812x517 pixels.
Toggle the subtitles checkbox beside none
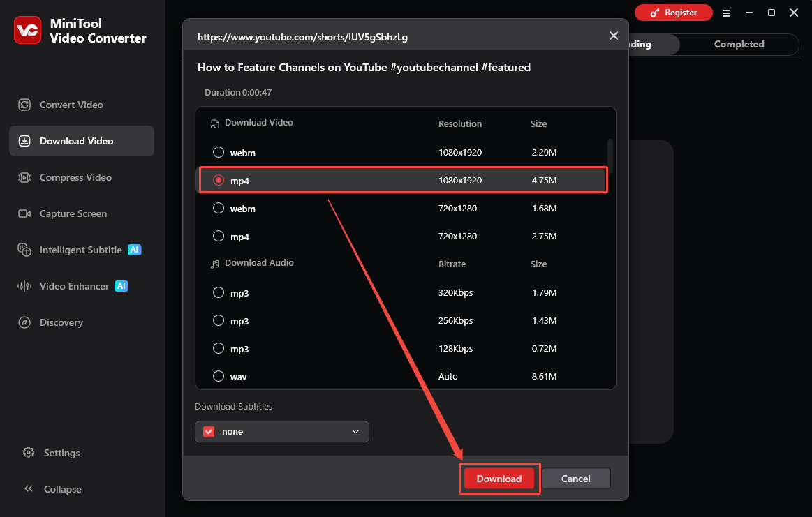click(209, 432)
